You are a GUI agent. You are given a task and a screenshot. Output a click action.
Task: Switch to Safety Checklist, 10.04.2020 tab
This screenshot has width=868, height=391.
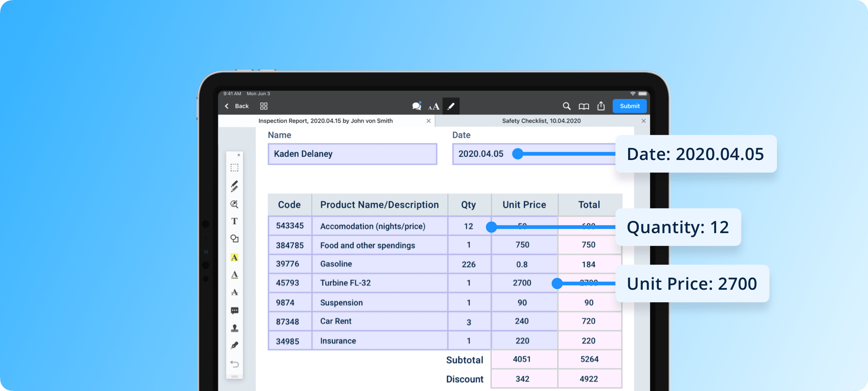point(541,121)
